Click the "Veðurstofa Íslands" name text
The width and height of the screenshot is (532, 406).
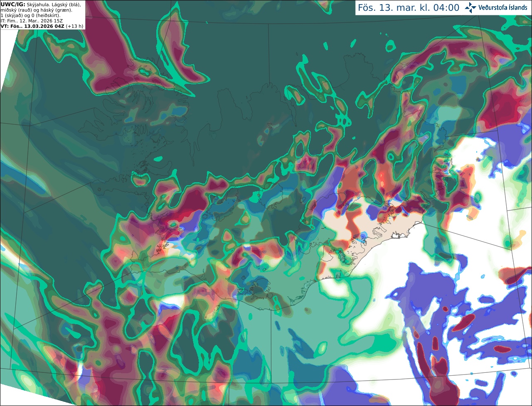pos(503,8)
